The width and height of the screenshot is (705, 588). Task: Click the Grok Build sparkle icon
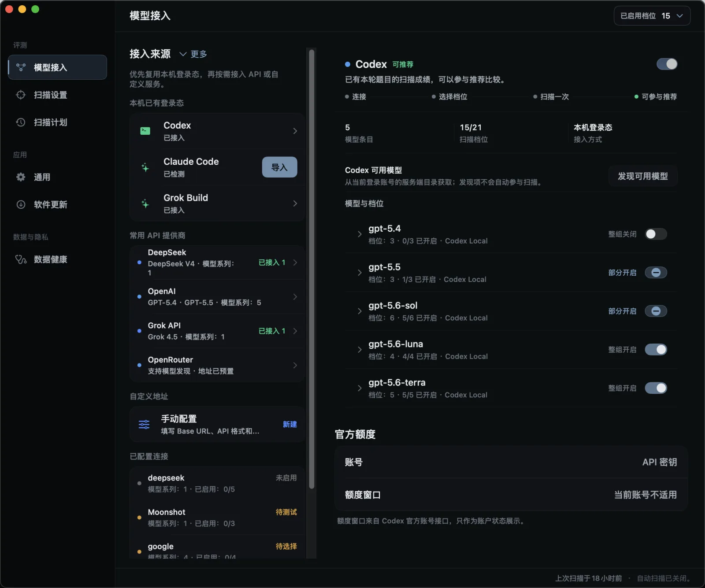(x=145, y=203)
